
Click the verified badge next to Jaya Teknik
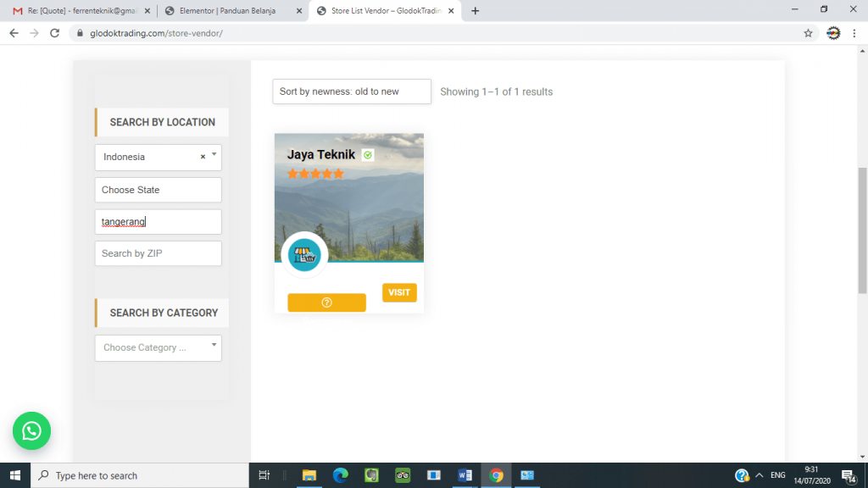367,155
